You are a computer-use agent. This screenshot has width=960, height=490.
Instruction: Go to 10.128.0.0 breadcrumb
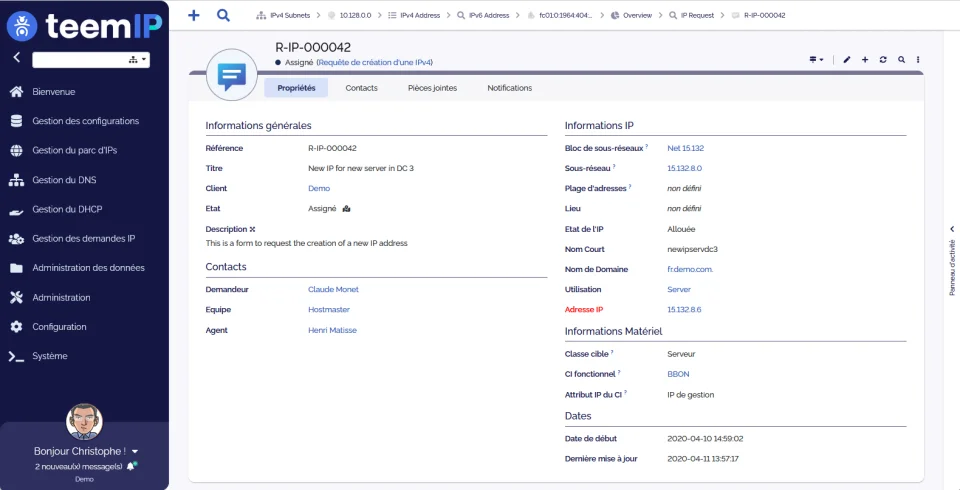[350, 15]
